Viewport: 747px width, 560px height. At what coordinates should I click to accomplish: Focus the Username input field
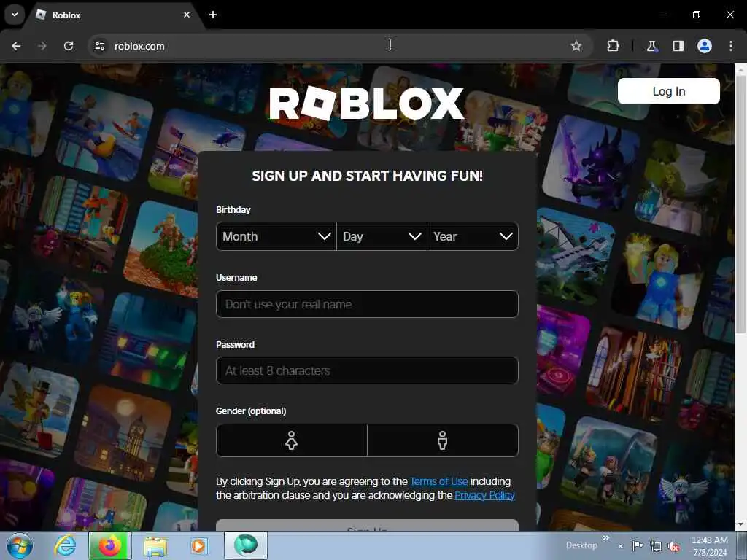coord(367,304)
